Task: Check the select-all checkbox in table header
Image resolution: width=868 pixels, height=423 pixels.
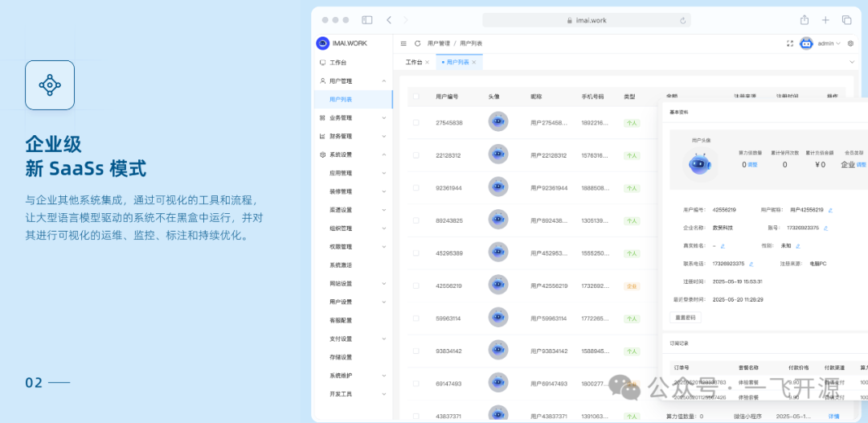Action: (416, 97)
